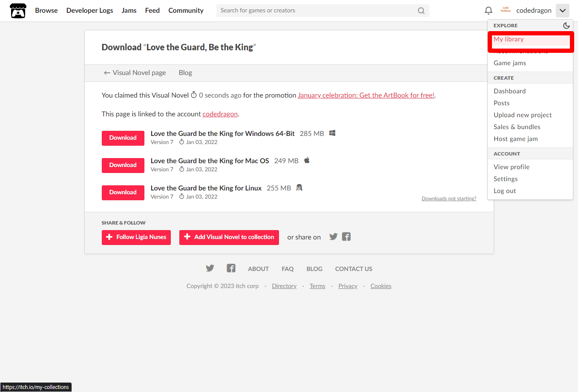
Task: Open the Browse menu
Action: tap(46, 10)
